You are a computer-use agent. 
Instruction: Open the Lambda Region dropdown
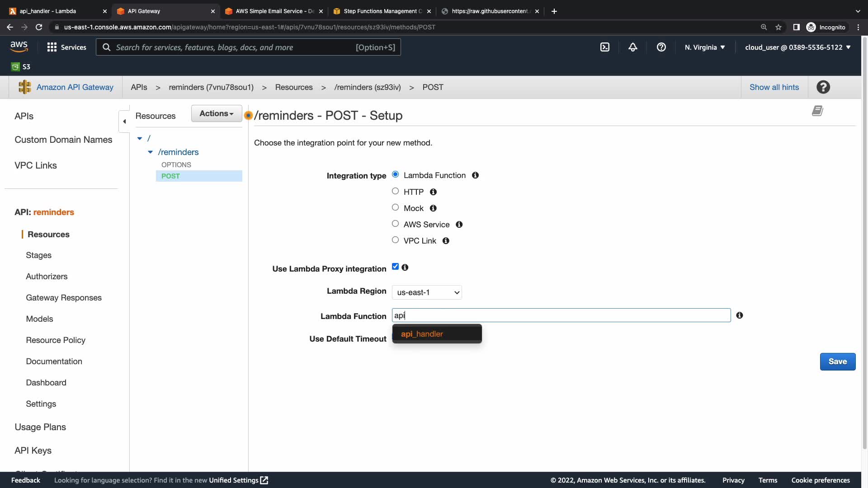click(x=427, y=292)
